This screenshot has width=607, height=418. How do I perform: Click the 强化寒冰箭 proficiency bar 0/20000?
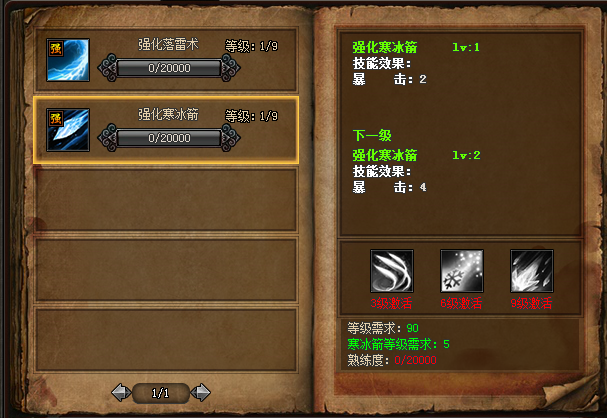pos(169,138)
